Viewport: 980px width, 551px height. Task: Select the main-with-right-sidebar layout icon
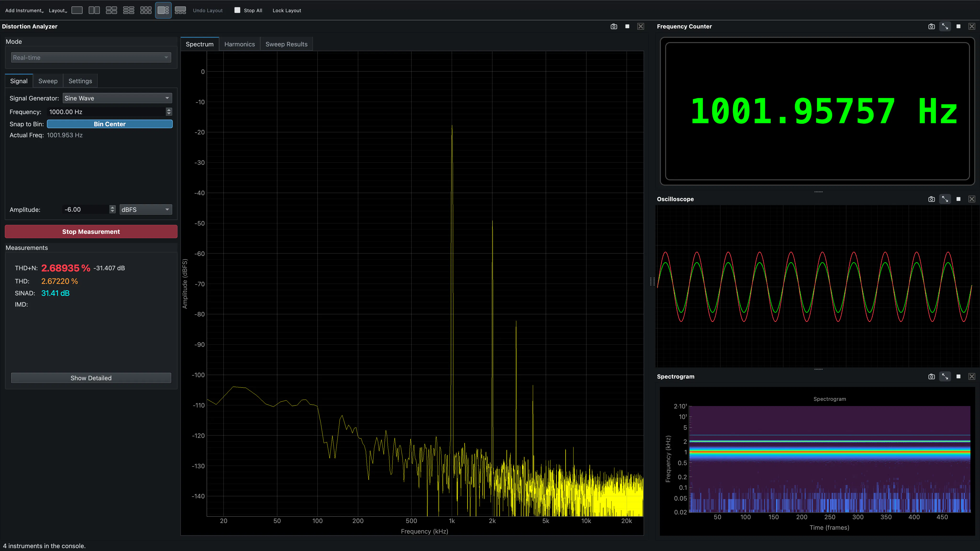pos(163,10)
